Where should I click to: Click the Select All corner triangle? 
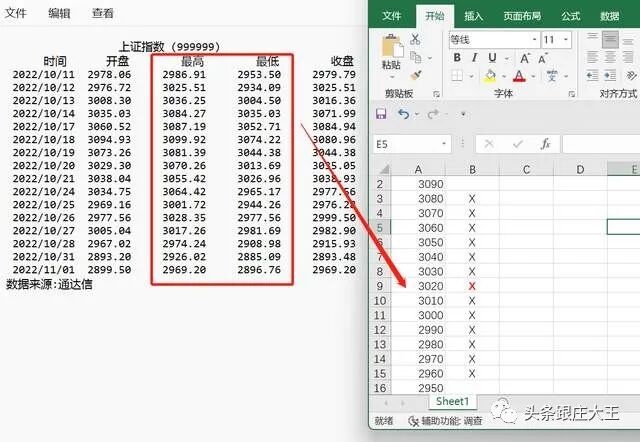tap(384, 169)
